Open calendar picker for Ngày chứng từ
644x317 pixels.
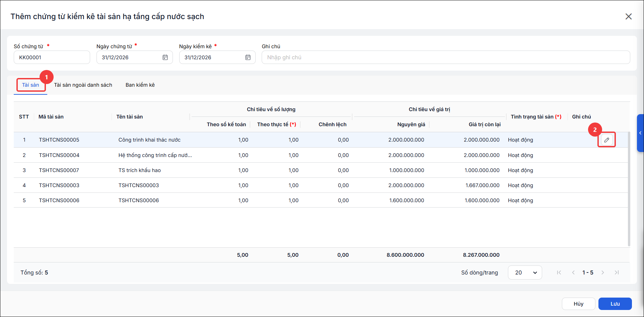point(165,57)
